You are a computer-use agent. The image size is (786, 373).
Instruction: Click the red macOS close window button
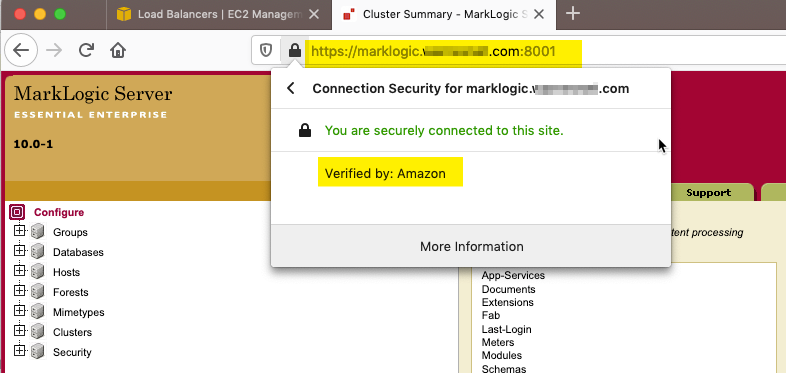pos(20,14)
